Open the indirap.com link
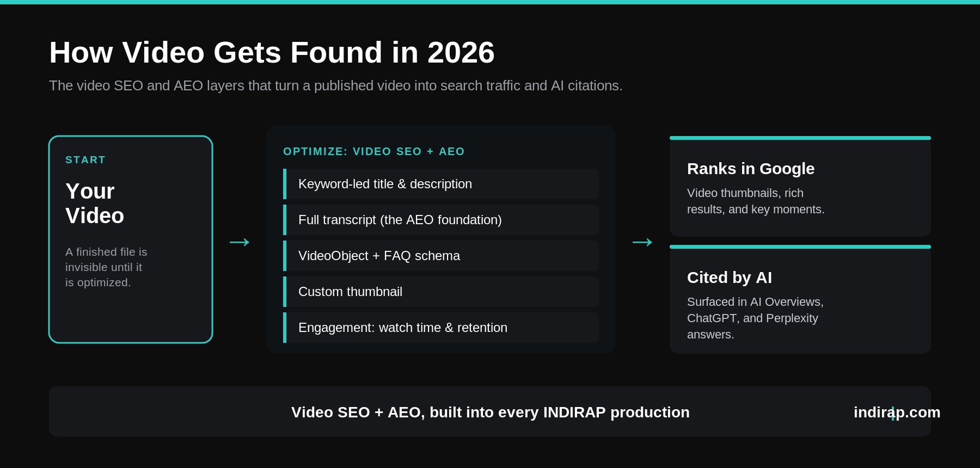The height and width of the screenshot is (468, 980). 897,412
